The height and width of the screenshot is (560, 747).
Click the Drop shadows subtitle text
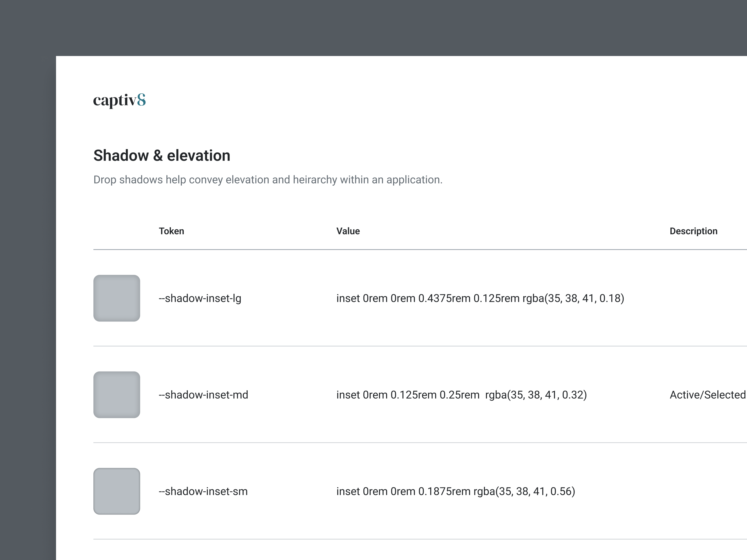click(268, 180)
